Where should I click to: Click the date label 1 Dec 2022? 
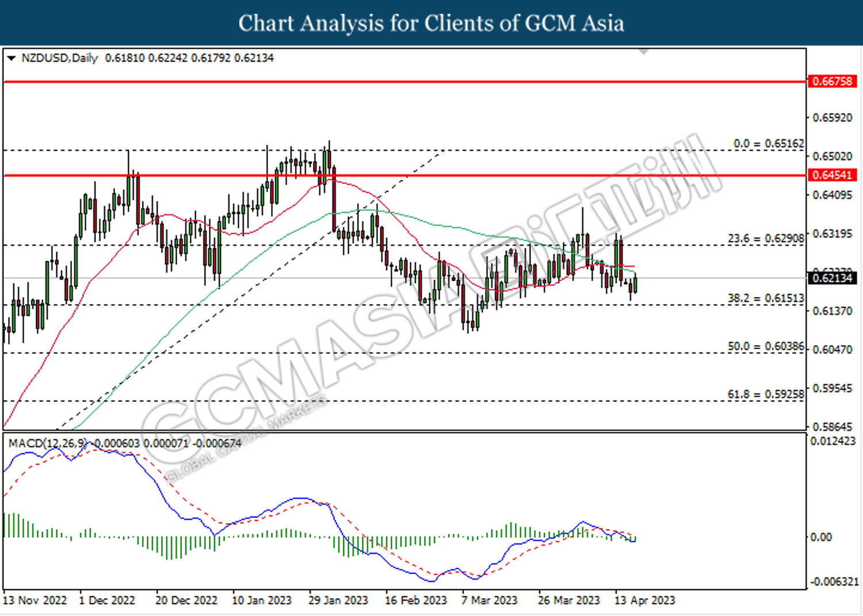[107, 600]
